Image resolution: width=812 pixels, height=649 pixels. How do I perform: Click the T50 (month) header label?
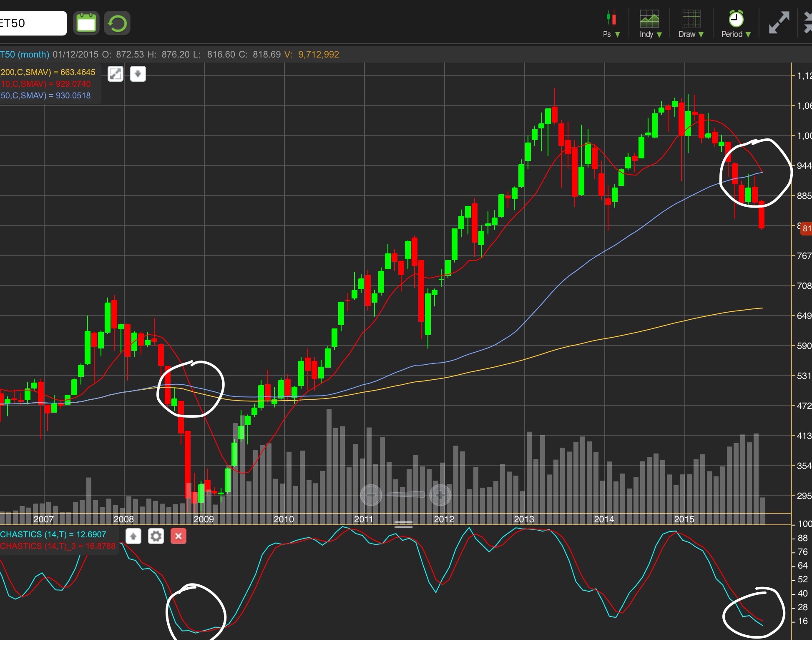[x=25, y=55]
